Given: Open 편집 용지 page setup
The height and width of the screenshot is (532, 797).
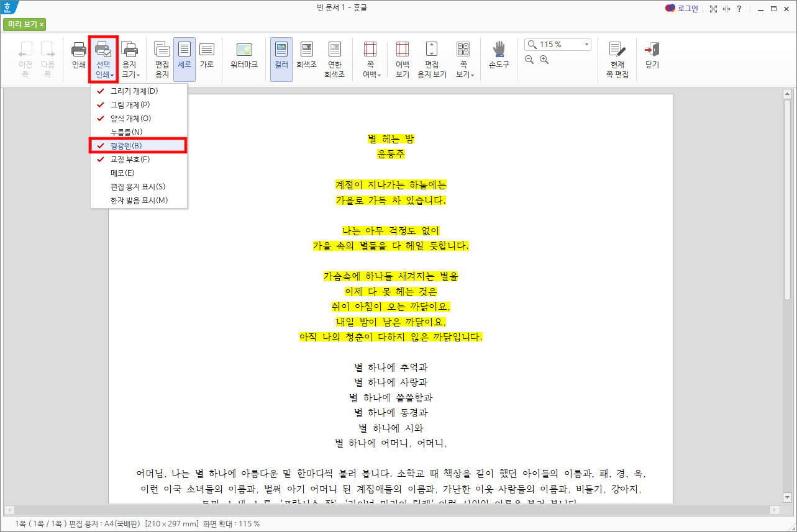Looking at the screenshot, I should [x=162, y=60].
